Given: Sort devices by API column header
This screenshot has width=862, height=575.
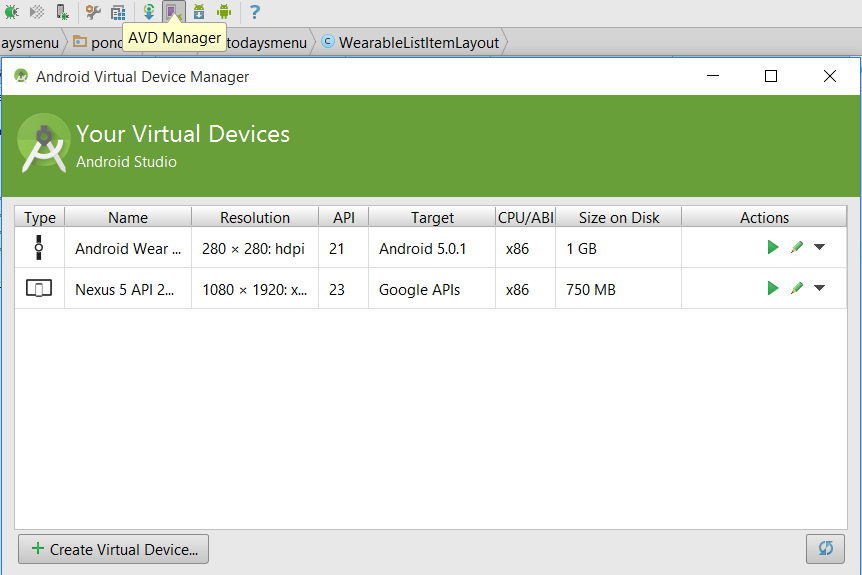Looking at the screenshot, I should click(343, 217).
